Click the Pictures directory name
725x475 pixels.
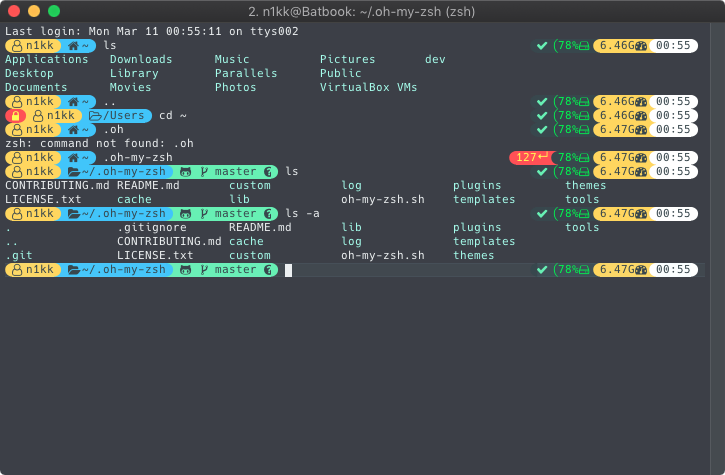click(x=348, y=60)
